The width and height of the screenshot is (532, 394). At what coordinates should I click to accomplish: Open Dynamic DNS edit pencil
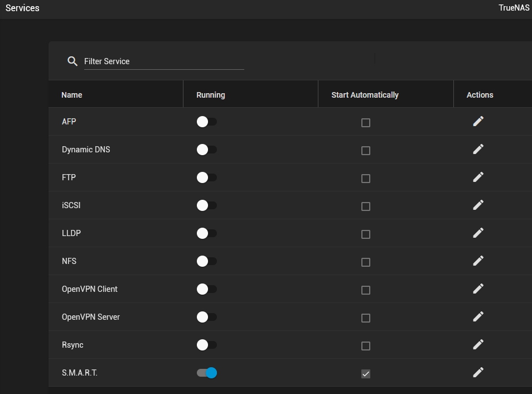[x=478, y=149]
